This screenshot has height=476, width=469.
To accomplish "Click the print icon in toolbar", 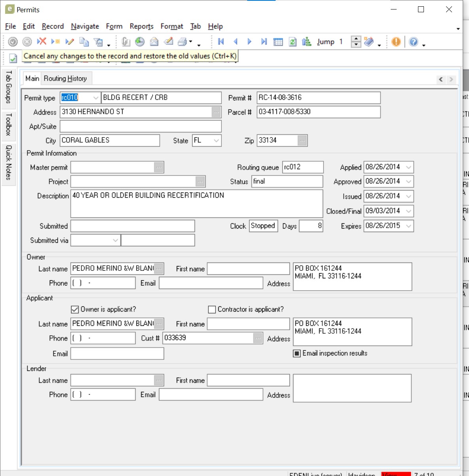I will 182,42.
